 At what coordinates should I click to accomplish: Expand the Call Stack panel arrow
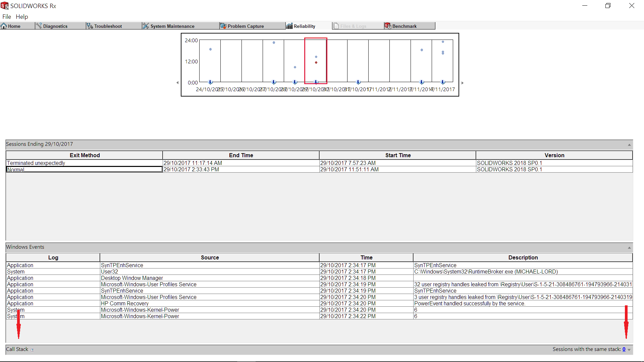pyautogui.click(x=629, y=350)
